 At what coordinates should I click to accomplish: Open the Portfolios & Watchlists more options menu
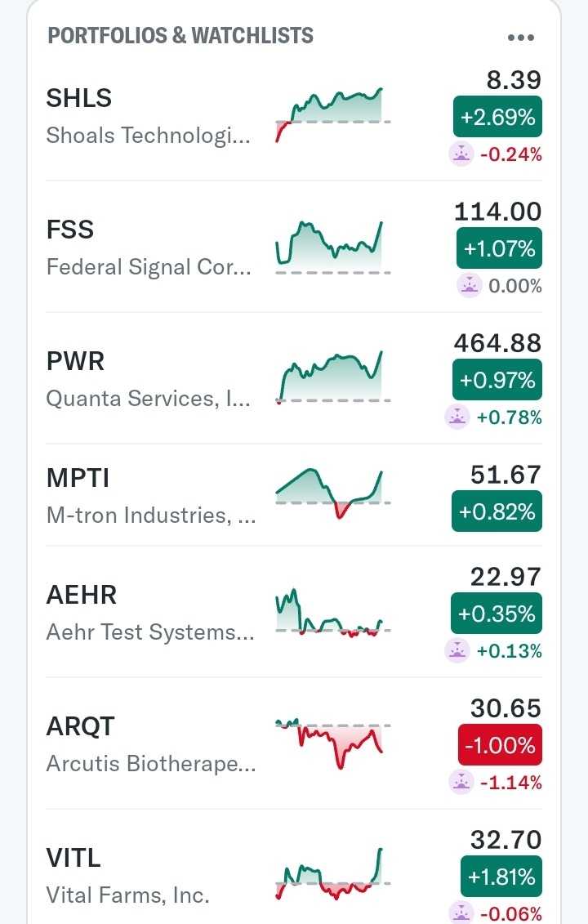[520, 38]
